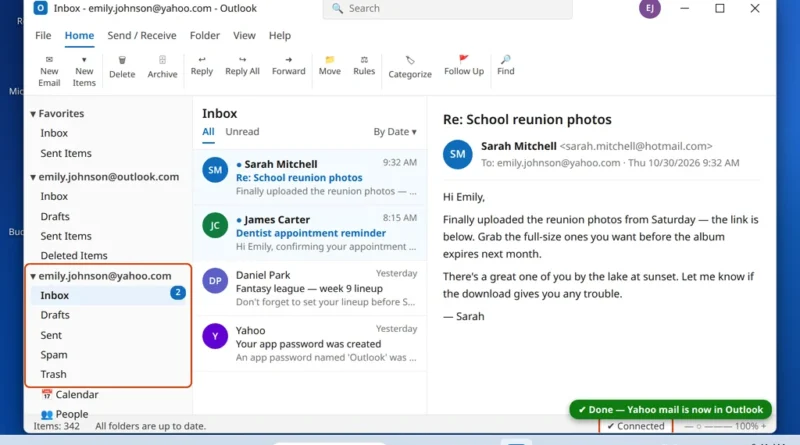Open People from the navigation pane
Viewport: 800px width, 445px height.
point(65,414)
